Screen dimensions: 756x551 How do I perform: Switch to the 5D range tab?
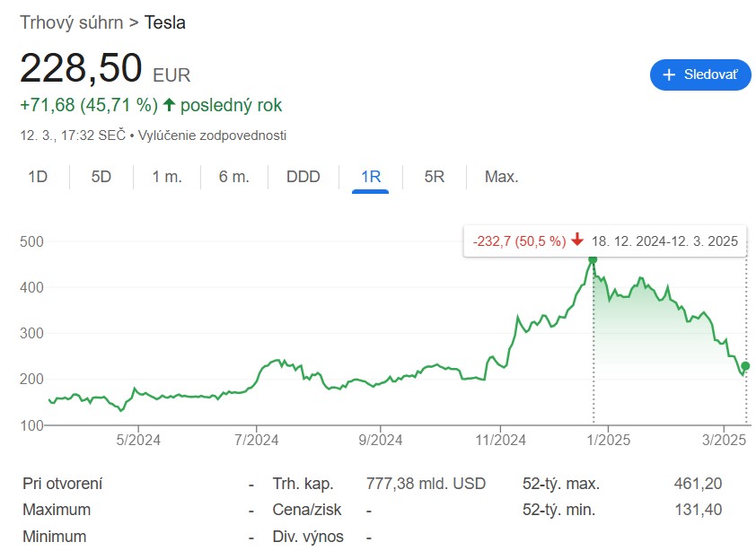(x=101, y=177)
